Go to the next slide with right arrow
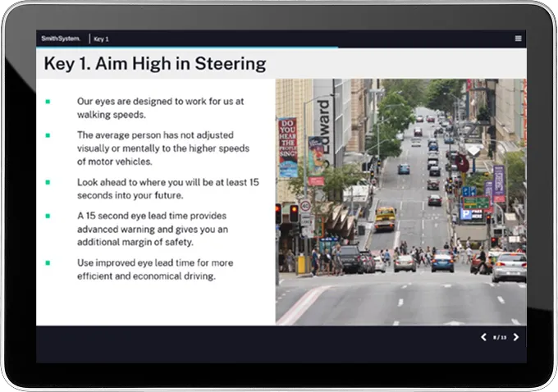Screen dimensions: 558x392 [516, 337]
